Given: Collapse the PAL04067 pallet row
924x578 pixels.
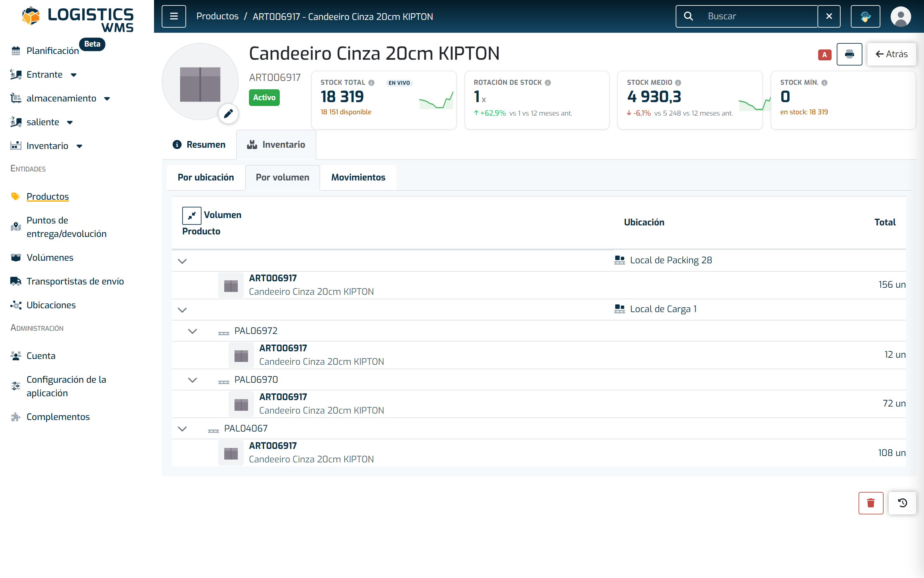Looking at the screenshot, I should click(x=182, y=429).
